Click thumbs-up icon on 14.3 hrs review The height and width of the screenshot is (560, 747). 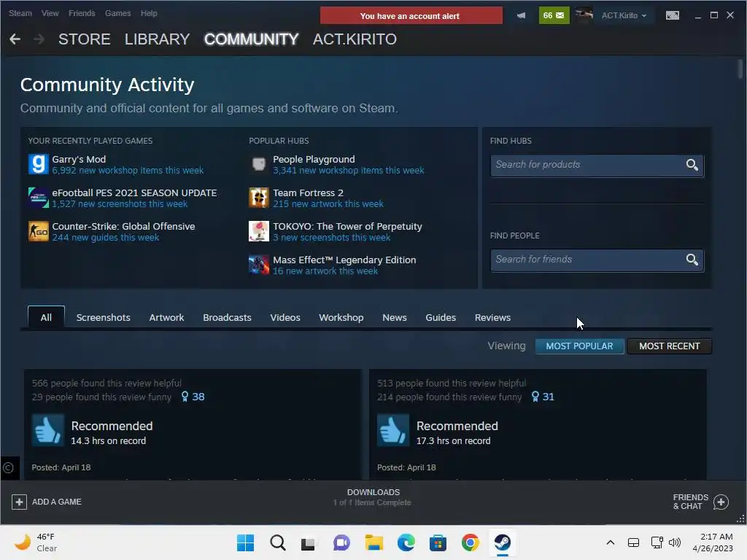47,430
